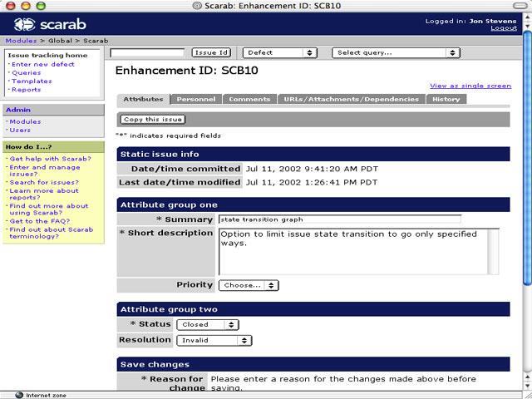Click the Issue Id button

click(210, 52)
